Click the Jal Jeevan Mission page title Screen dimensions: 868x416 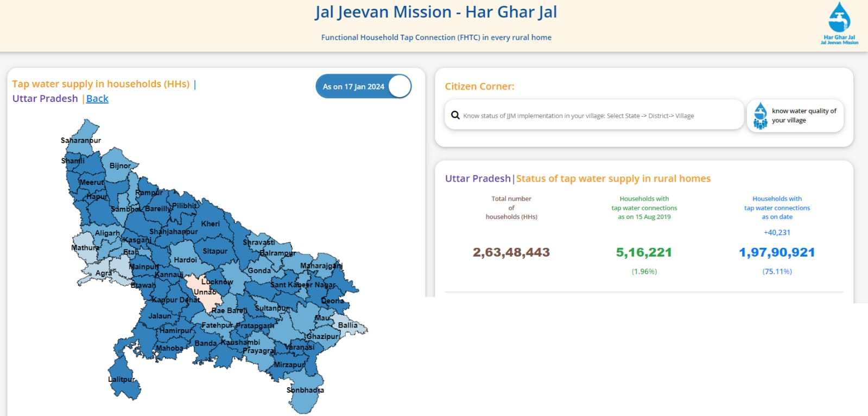(x=435, y=12)
